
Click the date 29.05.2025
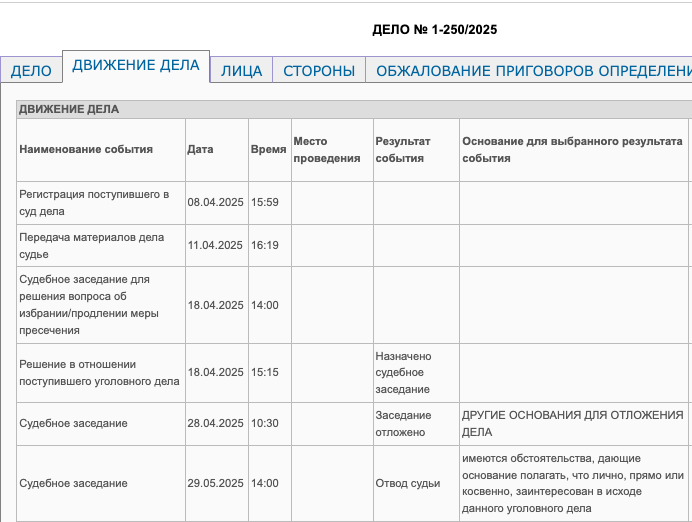coord(215,483)
